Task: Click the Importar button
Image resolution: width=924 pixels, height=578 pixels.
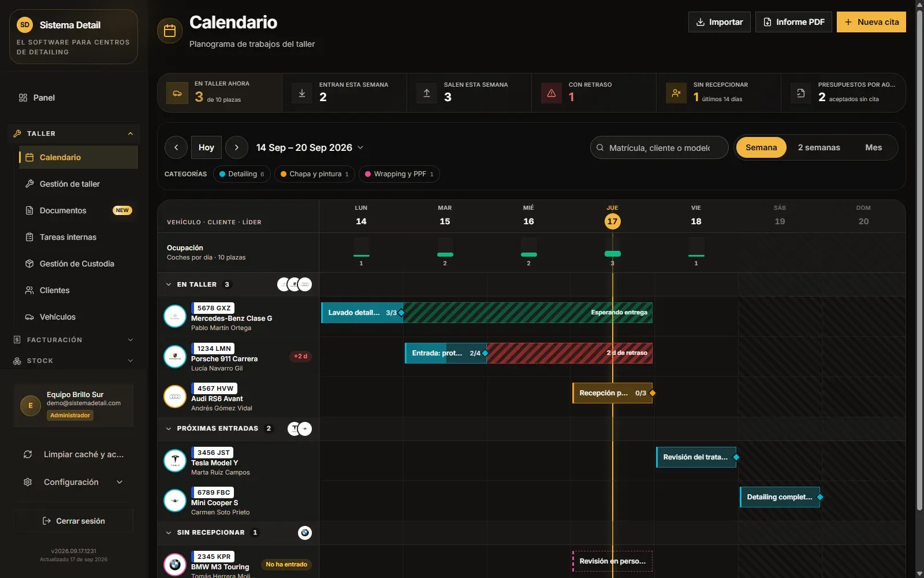Action: (x=720, y=22)
